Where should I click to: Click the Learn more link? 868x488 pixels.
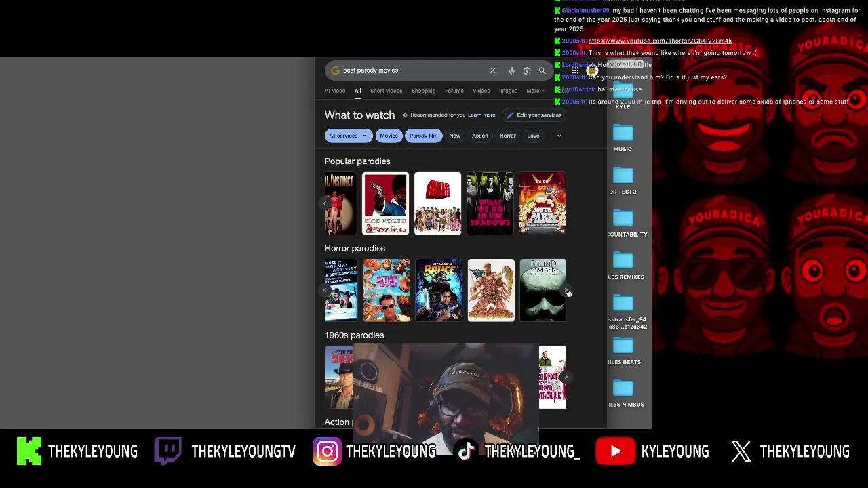tap(481, 115)
